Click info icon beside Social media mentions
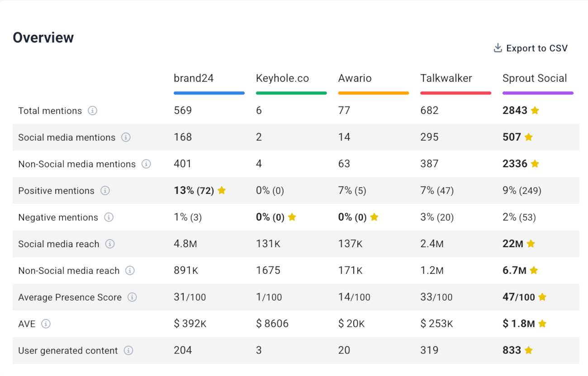Image resolution: width=588 pixels, height=376 pixels. coord(126,137)
